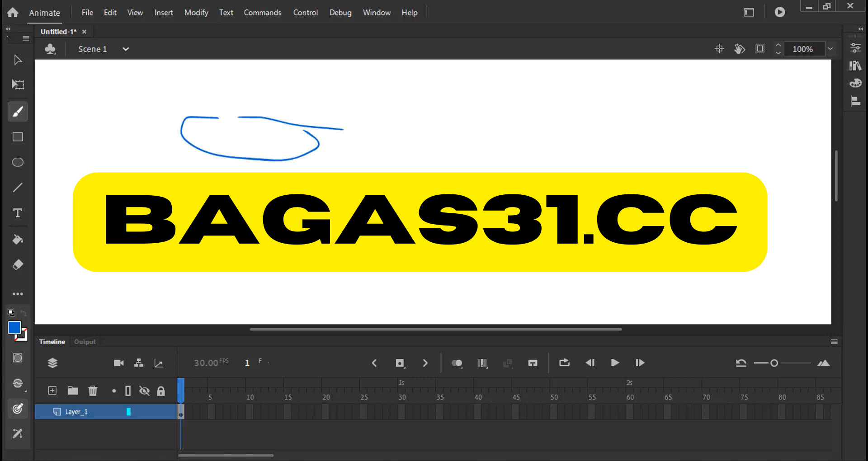
Task: Select the Paint Bucket tool
Action: 18,240
